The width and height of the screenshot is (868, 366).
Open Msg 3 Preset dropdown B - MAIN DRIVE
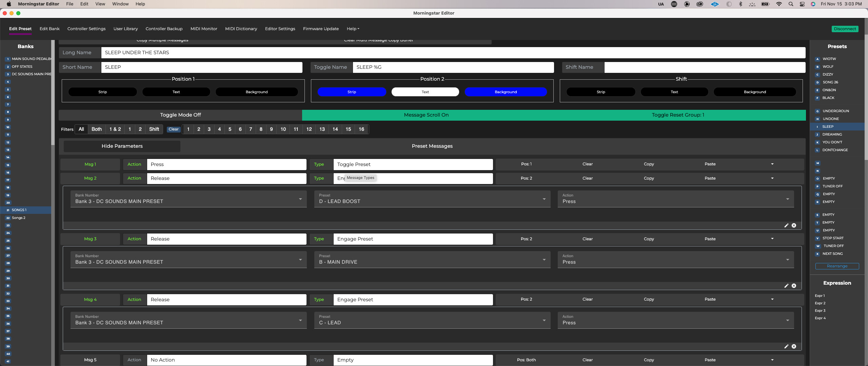tap(432, 259)
